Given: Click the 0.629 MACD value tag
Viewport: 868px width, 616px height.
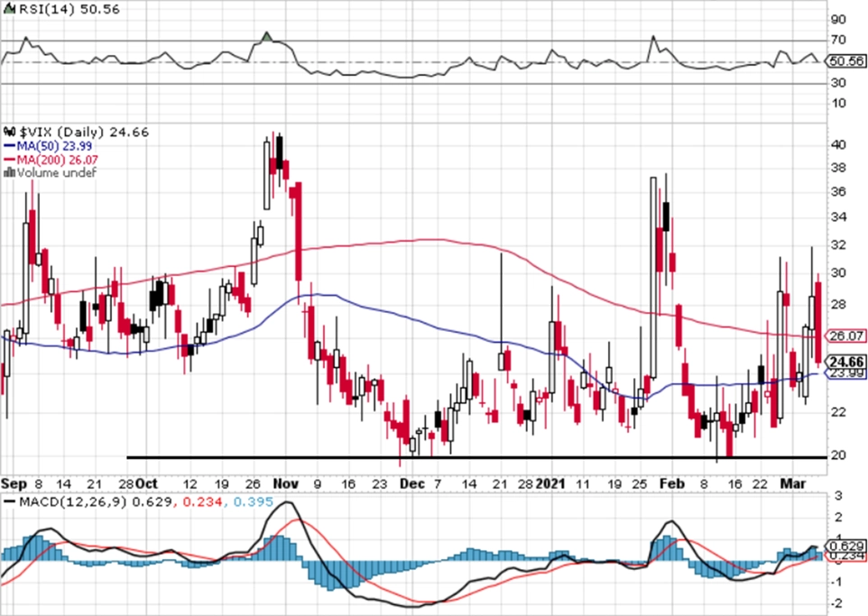Looking at the screenshot, I should click(x=845, y=546).
